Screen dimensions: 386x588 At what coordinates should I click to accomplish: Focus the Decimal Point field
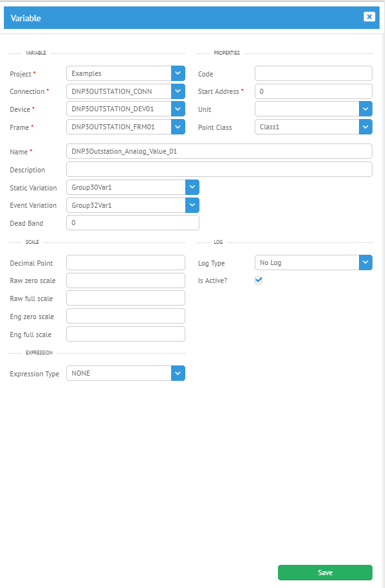click(x=125, y=262)
